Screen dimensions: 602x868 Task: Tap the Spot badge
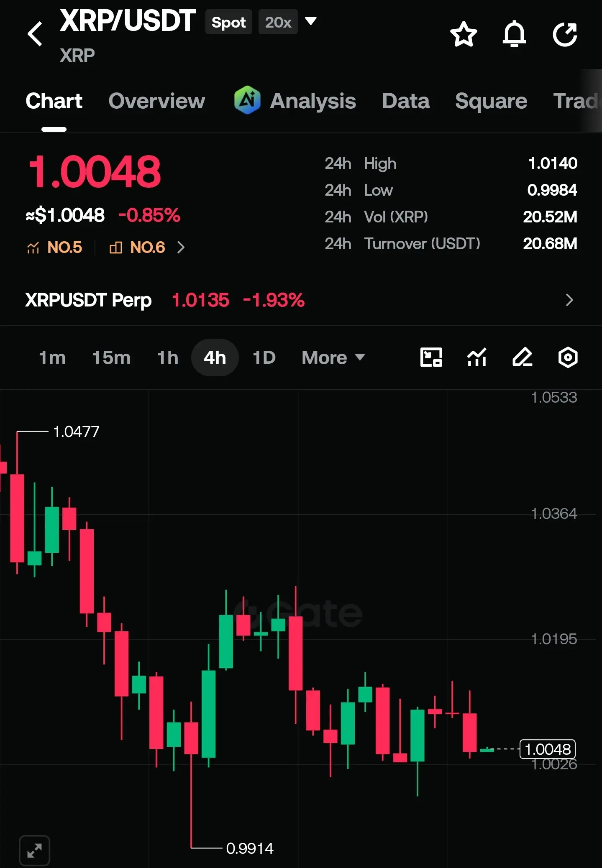(x=229, y=22)
